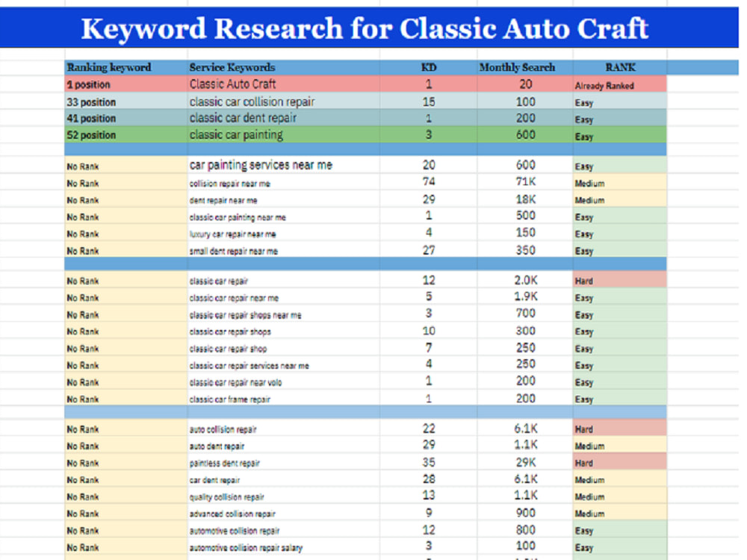Screen dimensions: 747x560
Task: Select the KD value '74' cell
Action: [x=429, y=182]
